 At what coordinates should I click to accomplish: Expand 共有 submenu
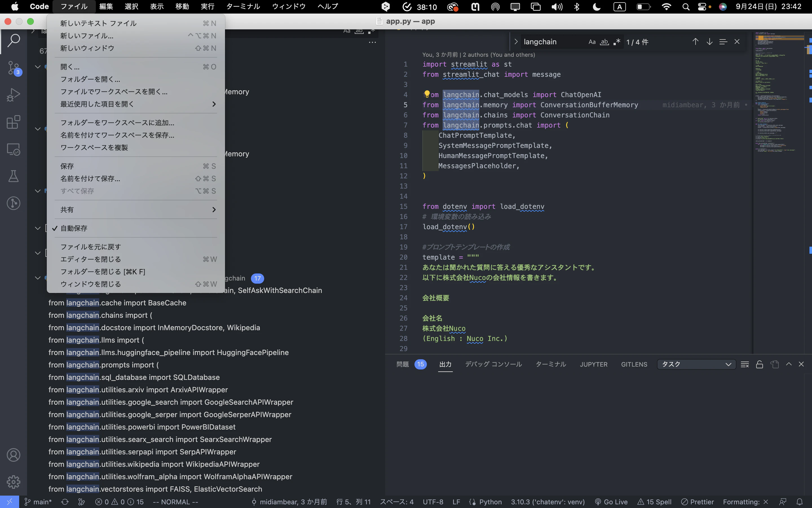pos(136,210)
